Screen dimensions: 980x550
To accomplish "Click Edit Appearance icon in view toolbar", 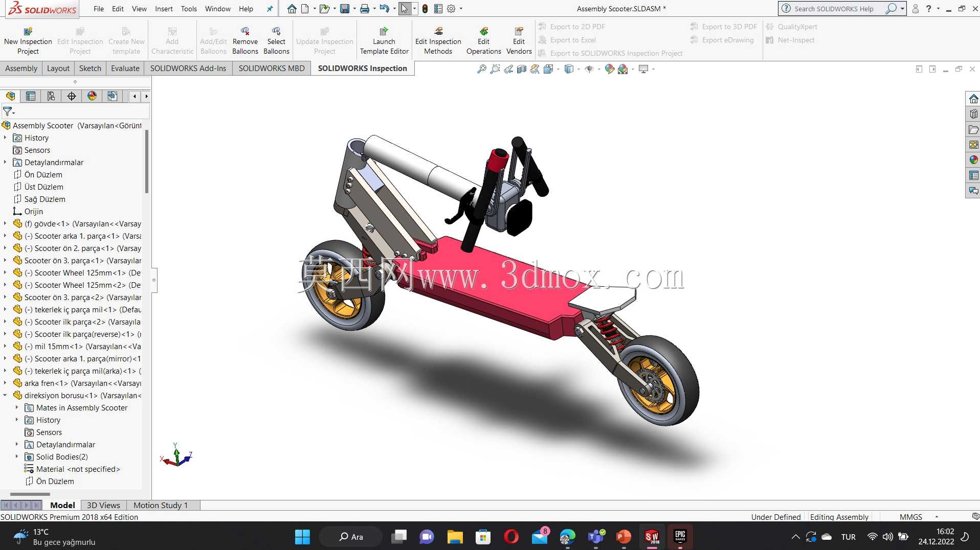I will (x=610, y=69).
